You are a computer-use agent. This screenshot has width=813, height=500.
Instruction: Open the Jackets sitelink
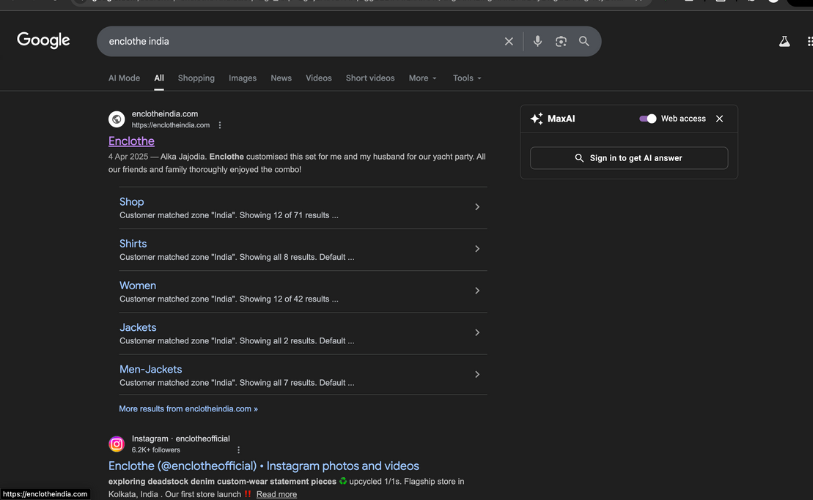[137, 328]
